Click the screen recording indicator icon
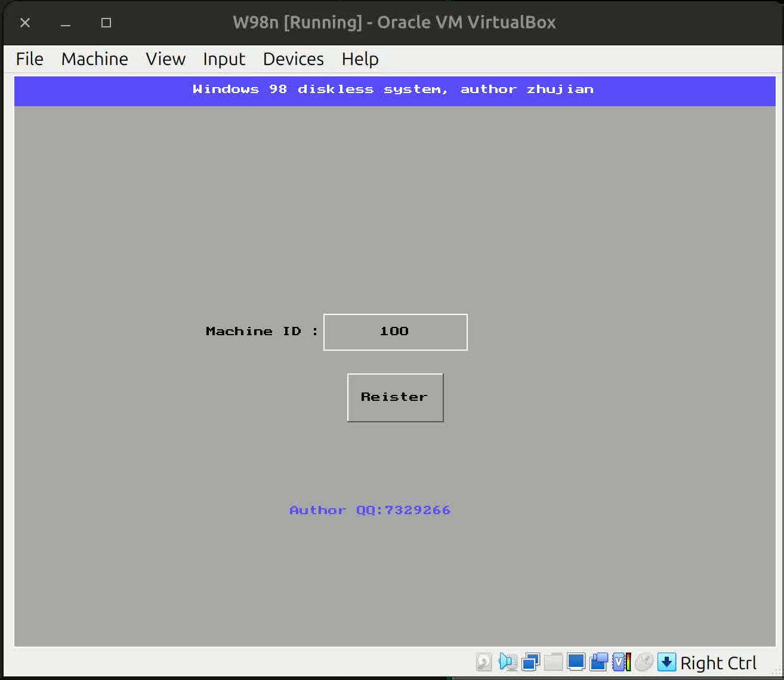Screen dimensions: 784x680 (x=598, y=662)
